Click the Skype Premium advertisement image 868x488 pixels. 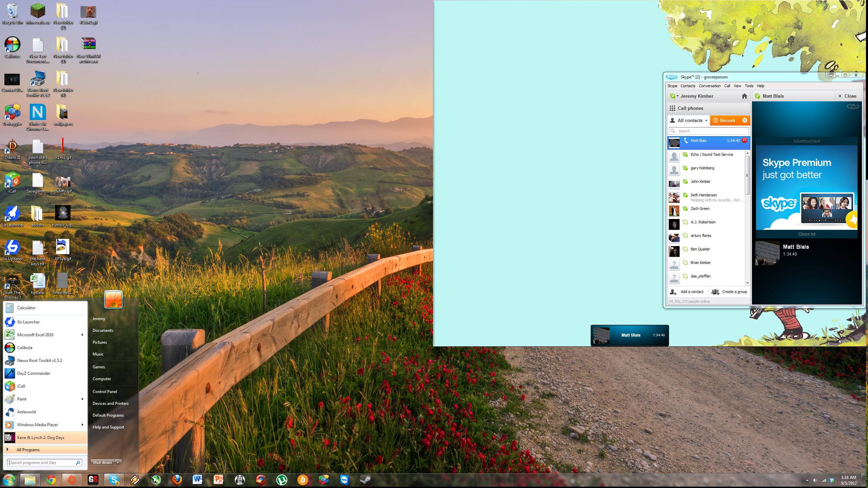(x=806, y=188)
